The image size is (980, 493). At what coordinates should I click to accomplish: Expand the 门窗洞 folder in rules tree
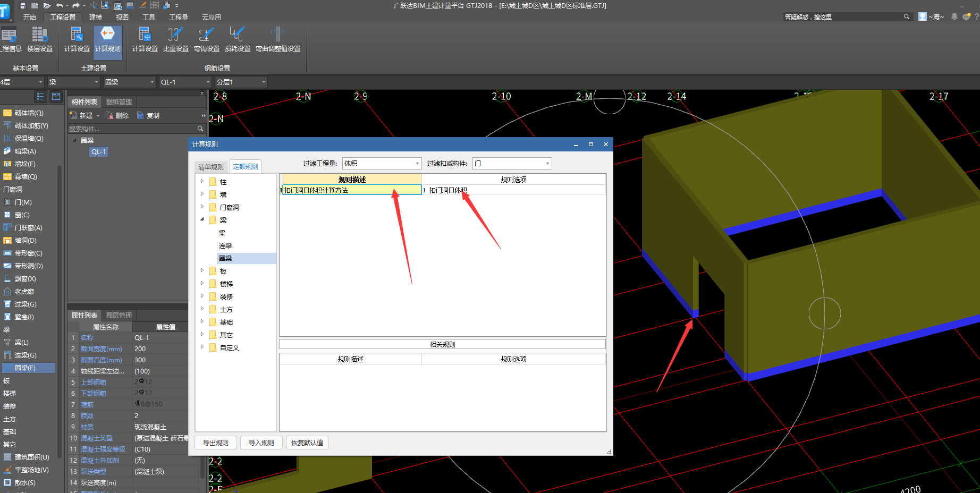tap(202, 207)
